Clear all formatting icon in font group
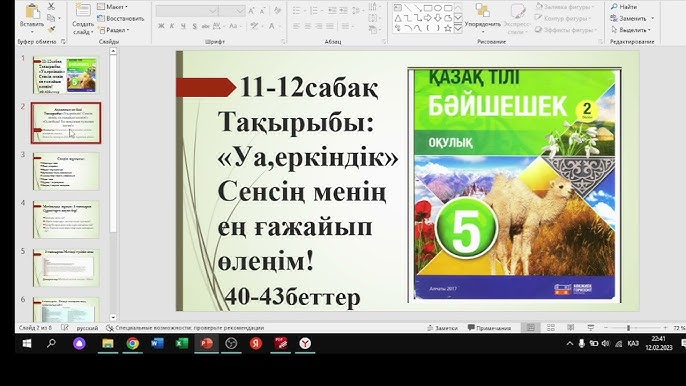The width and height of the screenshot is (686, 386). pos(278,11)
